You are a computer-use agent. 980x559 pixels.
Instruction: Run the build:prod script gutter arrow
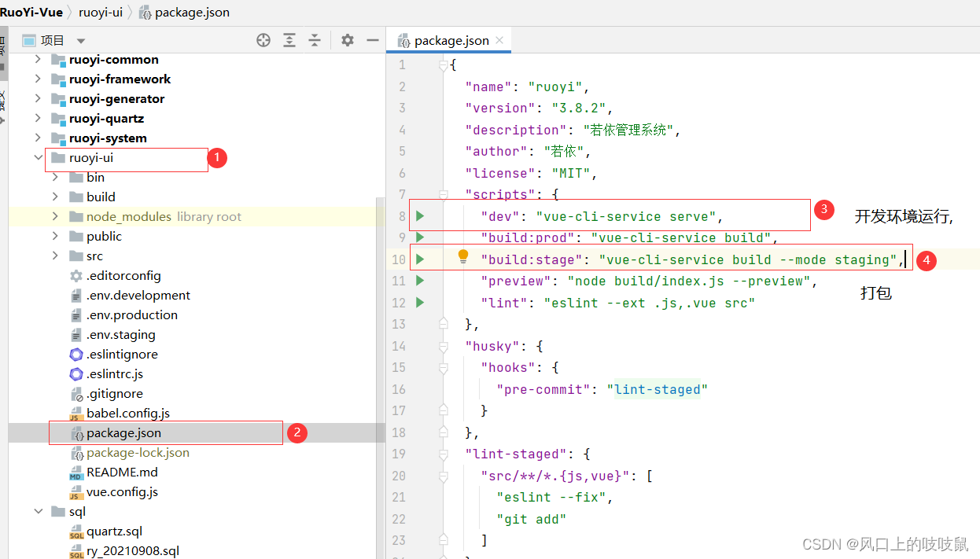(420, 237)
